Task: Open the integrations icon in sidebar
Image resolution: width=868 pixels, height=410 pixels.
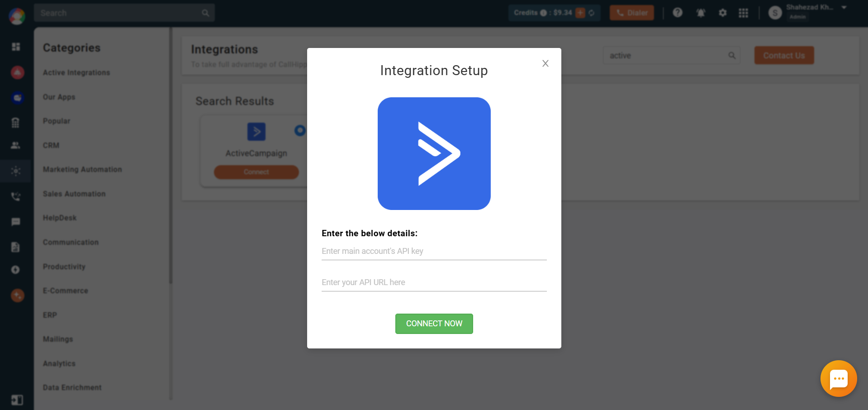Action: pyautogui.click(x=16, y=171)
